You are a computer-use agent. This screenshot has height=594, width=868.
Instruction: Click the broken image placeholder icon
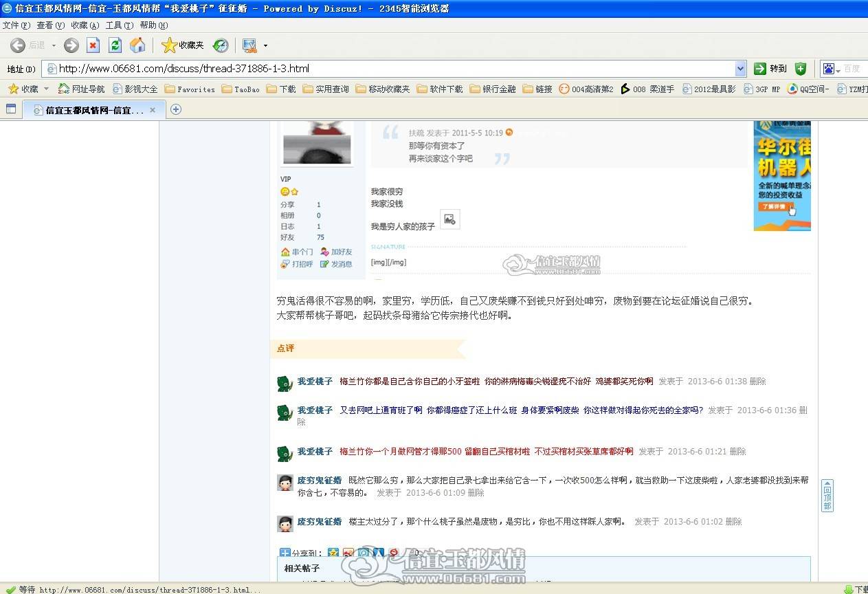pyautogui.click(x=449, y=219)
